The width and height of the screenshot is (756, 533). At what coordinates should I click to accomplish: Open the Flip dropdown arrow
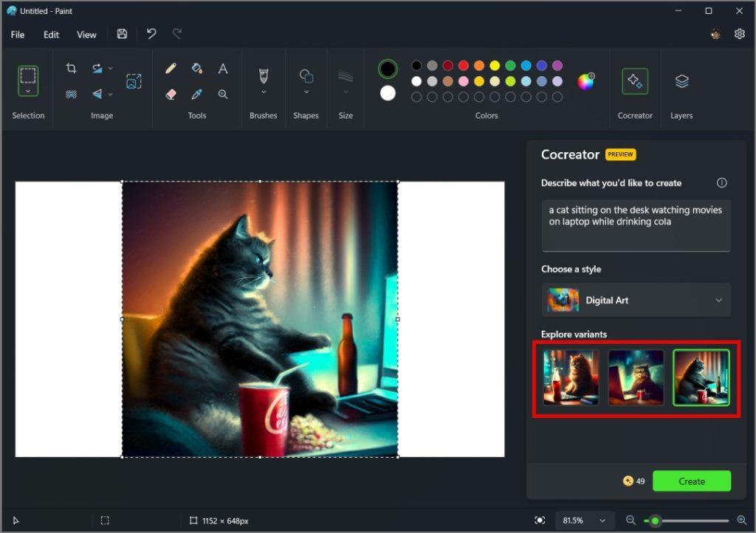pyautogui.click(x=111, y=94)
